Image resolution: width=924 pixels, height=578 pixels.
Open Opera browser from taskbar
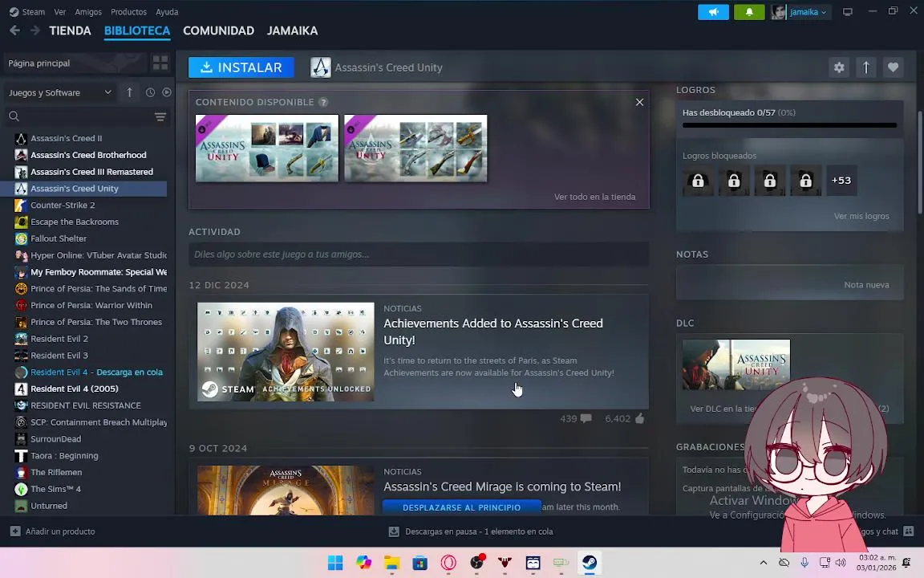pos(448,563)
